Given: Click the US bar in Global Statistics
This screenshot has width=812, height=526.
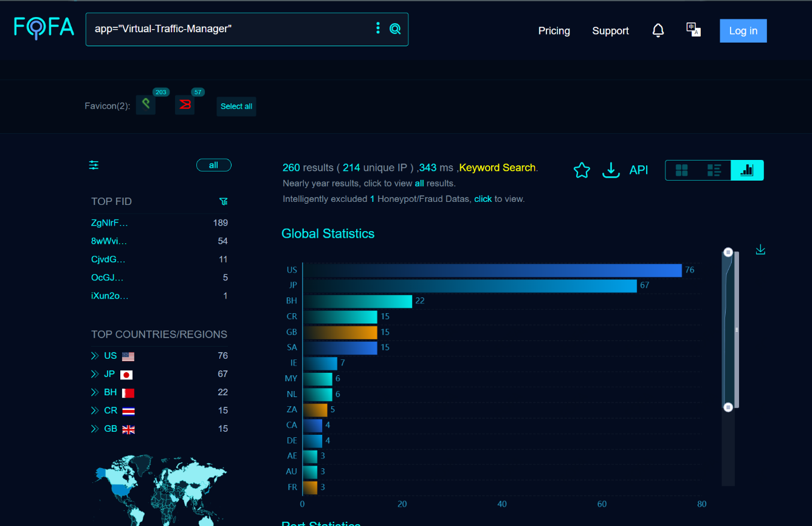Looking at the screenshot, I should click(492, 270).
